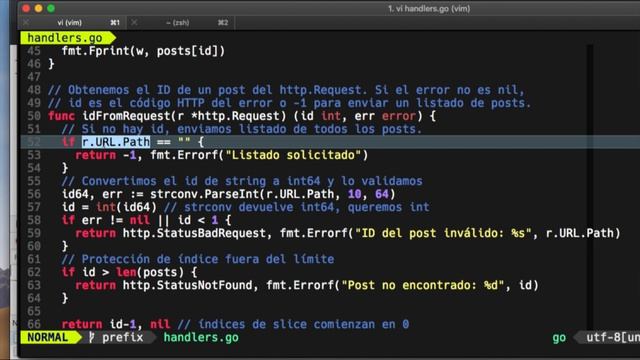Click the highlighted r.URL.Path on line 52
640x360 pixels.
pos(116,142)
